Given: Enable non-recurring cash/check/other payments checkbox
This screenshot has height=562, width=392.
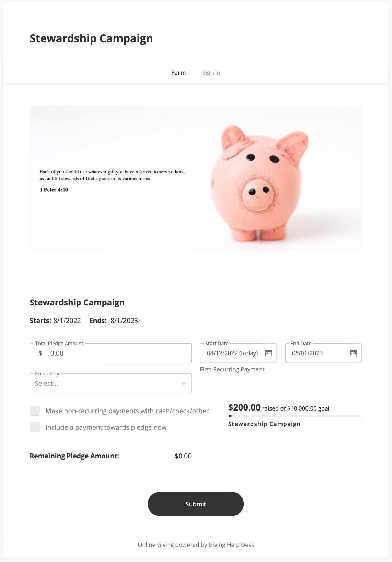Looking at the screenshot, I should [x=35, y=411].
